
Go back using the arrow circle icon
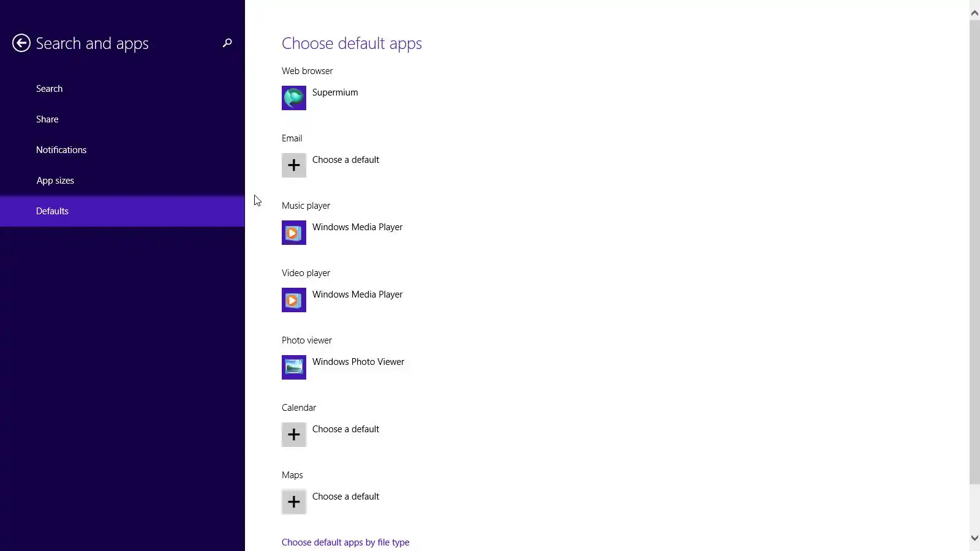click(21, 43)
